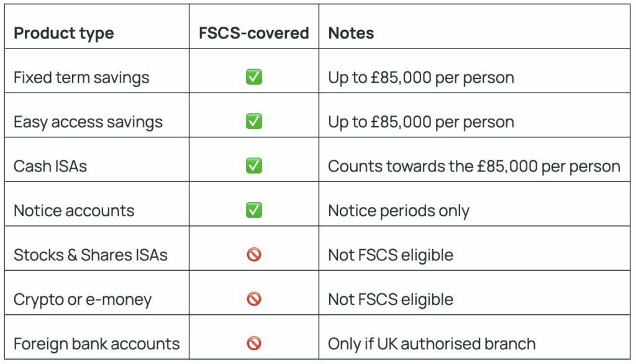
Task: Click the Notes column header
Action: click(x=351, y=33)
